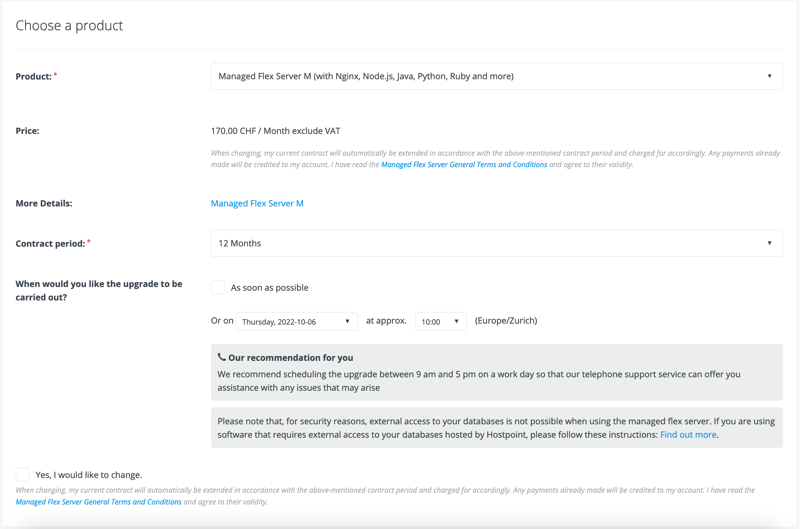Open Managed Flex Server M details link
Image resolution: width=800 pixels, height=529 pixels.
click(257, 203)
